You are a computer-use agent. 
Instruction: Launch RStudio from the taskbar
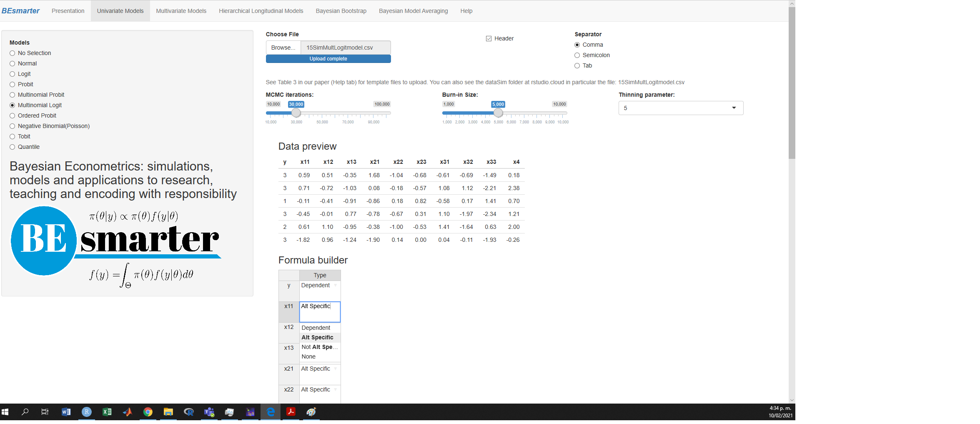(86, 412)
